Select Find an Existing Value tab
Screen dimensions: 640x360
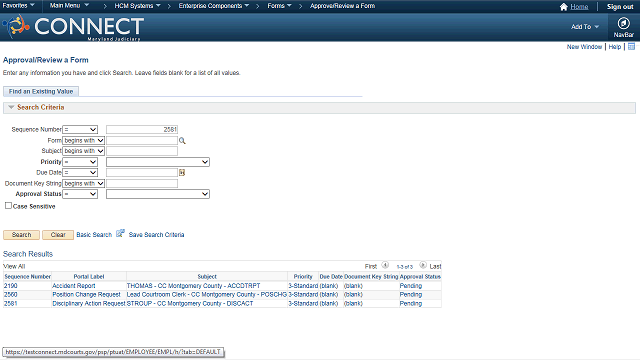41,91
